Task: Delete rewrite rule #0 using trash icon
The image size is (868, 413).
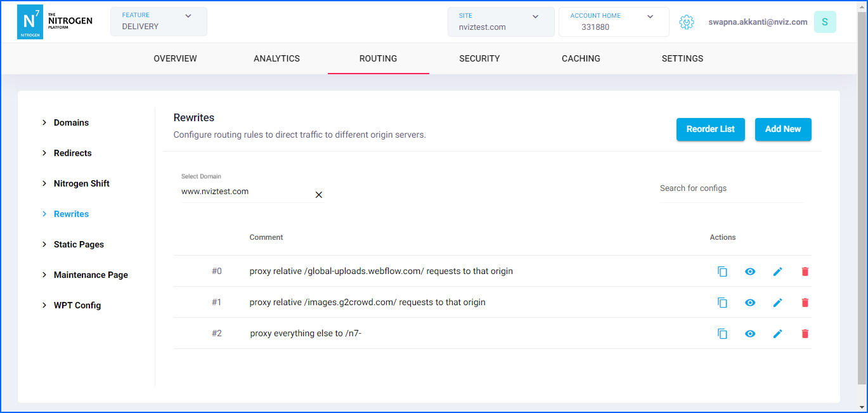Action: pyautogui.click(x=805, y=272)
